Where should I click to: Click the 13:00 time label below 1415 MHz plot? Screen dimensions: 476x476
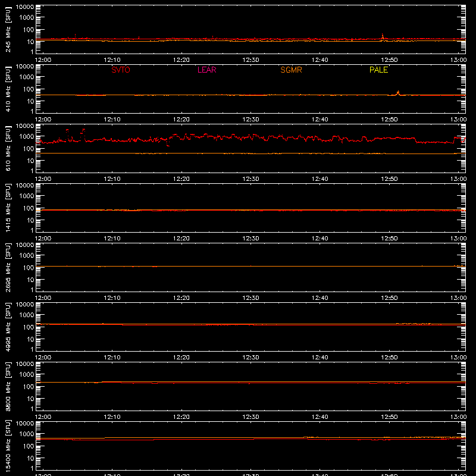[x=458, y=239]
